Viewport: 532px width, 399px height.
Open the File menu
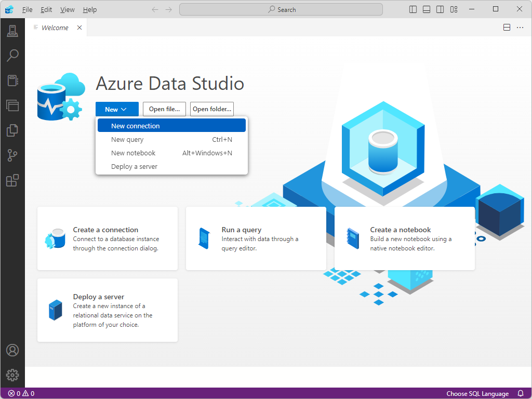27,9
